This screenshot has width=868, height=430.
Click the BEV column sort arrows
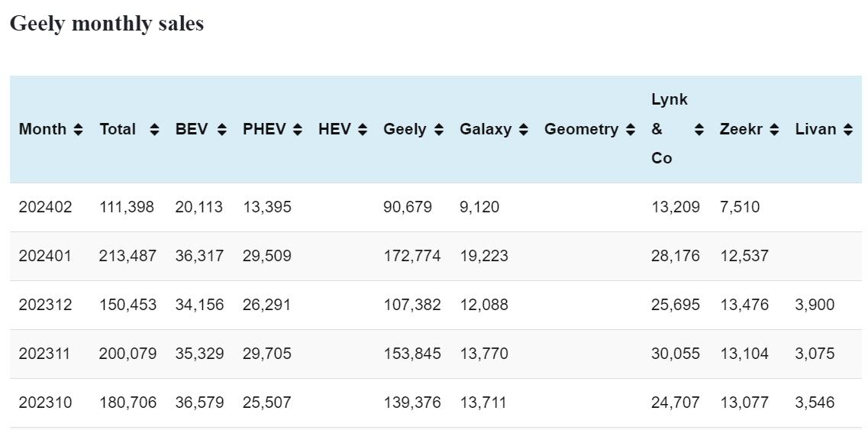point(221,130)
